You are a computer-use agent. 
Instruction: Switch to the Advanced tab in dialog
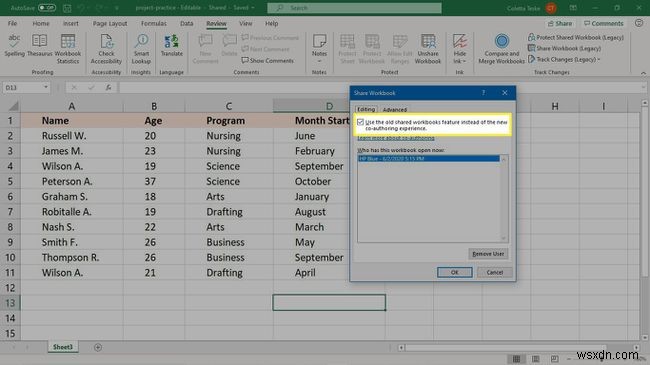pos(395,110)
